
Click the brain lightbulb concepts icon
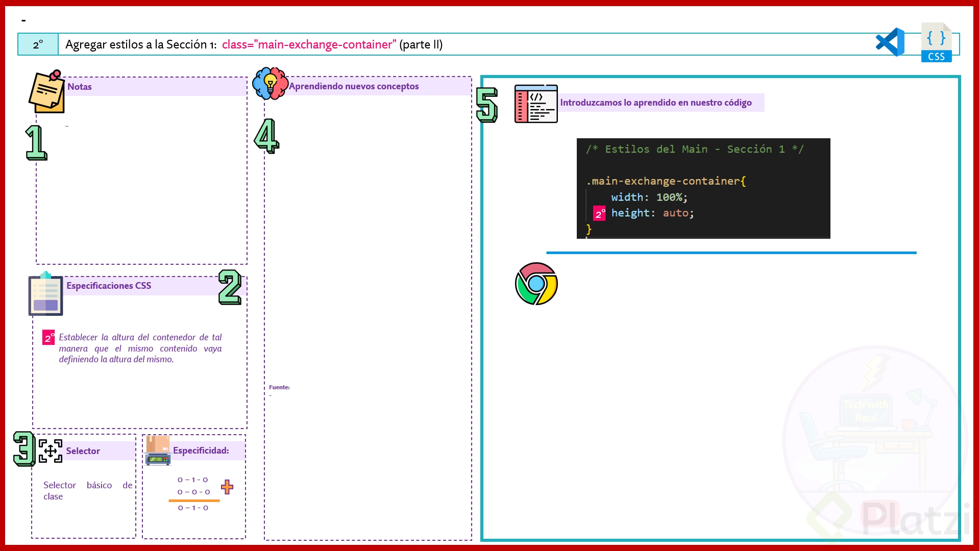(270, 83)
